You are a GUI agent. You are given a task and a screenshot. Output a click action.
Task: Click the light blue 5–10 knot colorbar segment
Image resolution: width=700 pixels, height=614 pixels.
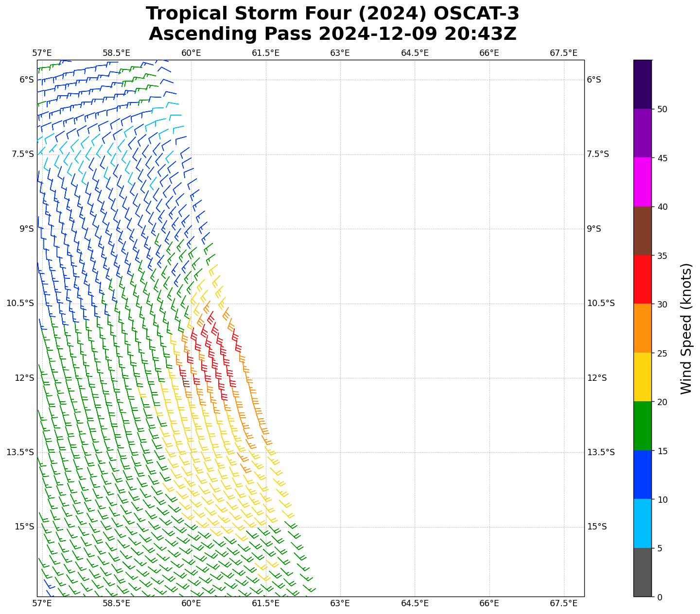coord(642,523)
